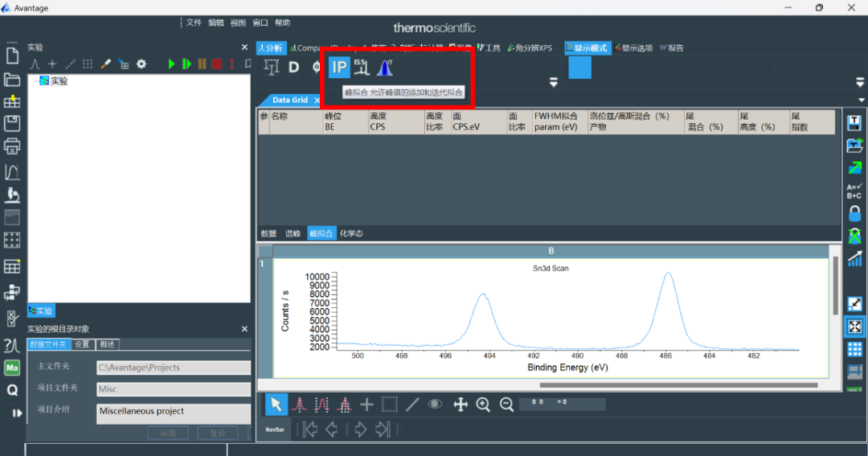
Task: Select the arrow pointer tool
Action: (276, 405)
